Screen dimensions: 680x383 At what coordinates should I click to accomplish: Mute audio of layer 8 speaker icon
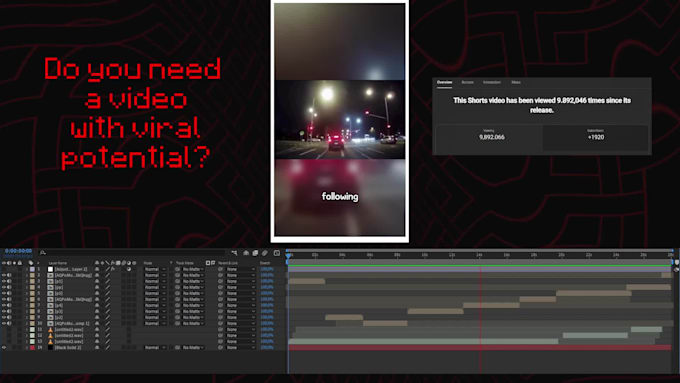click(x=9, y=311)
